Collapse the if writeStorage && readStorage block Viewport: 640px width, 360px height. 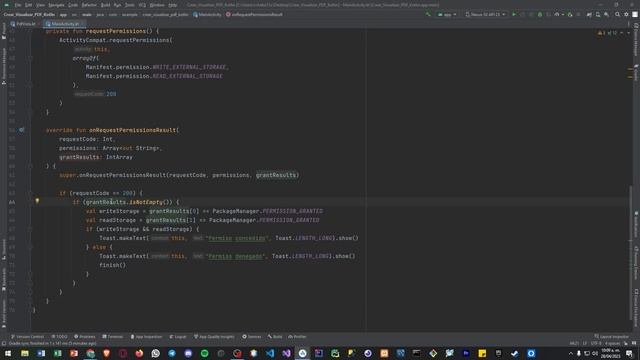(30, 229)
